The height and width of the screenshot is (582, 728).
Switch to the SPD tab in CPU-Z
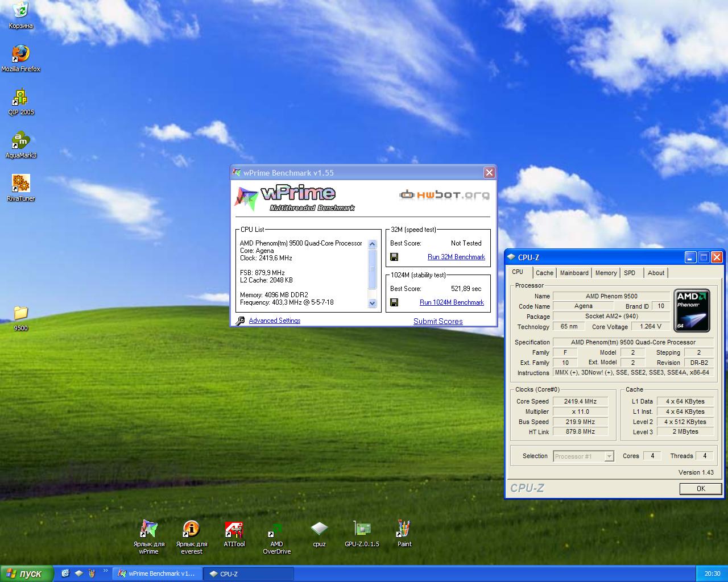click(630, 273)
